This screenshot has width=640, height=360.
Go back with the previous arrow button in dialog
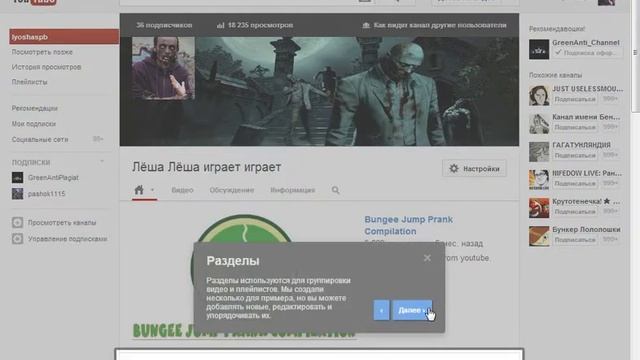coord(381,310)
